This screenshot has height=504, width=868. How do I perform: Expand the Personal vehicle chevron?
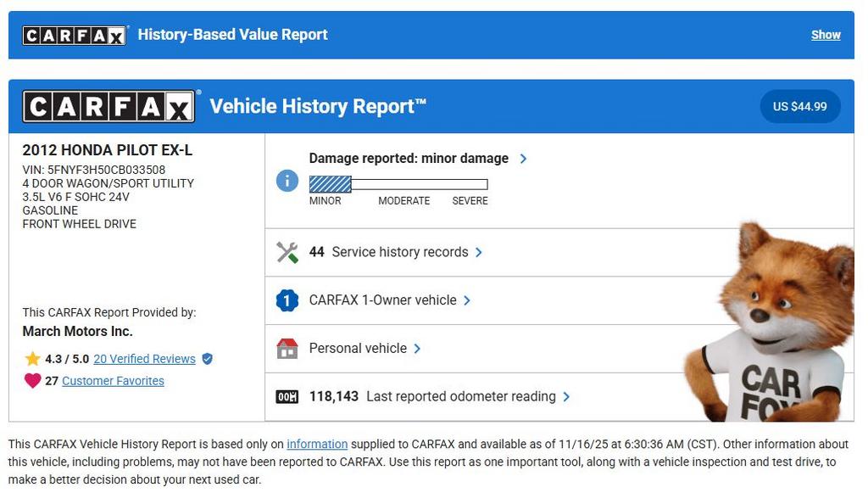[x=417, y=349]
